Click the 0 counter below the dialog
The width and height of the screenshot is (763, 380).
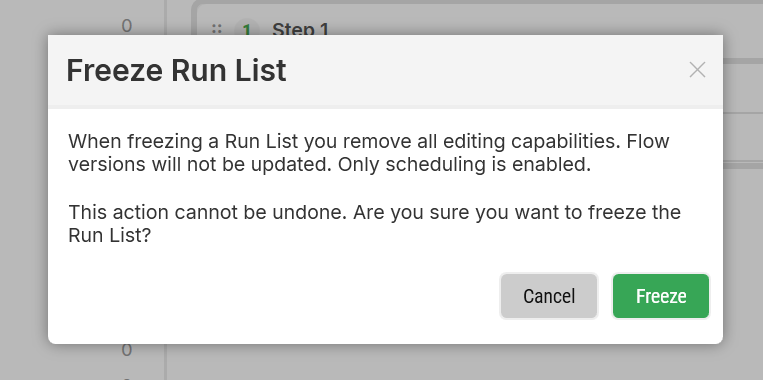coord(127,349)
